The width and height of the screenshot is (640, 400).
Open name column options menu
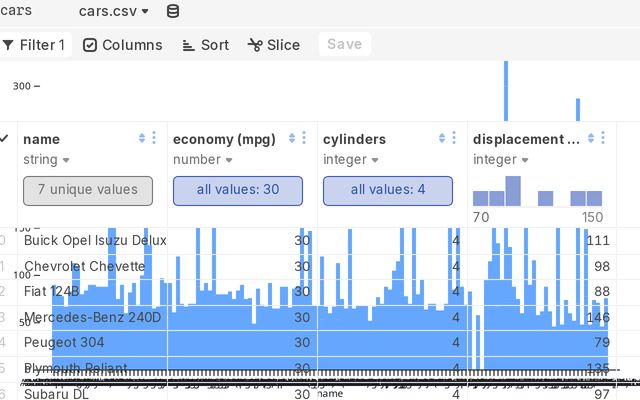click(x=154, y=138)
